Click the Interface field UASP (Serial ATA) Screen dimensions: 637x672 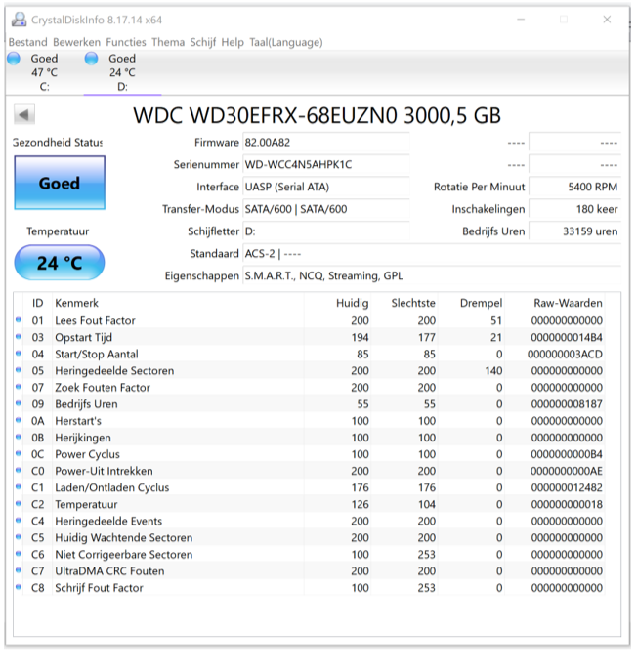click(325, 187)
